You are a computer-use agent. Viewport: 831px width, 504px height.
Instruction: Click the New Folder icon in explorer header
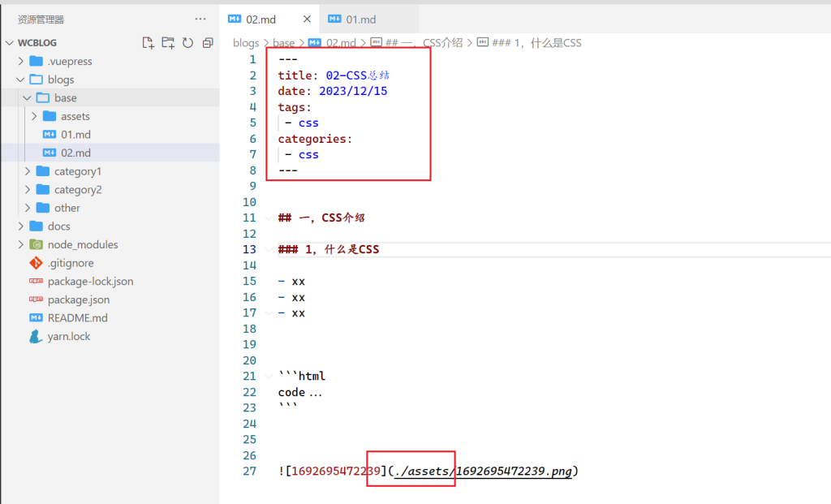pos(168,43)
